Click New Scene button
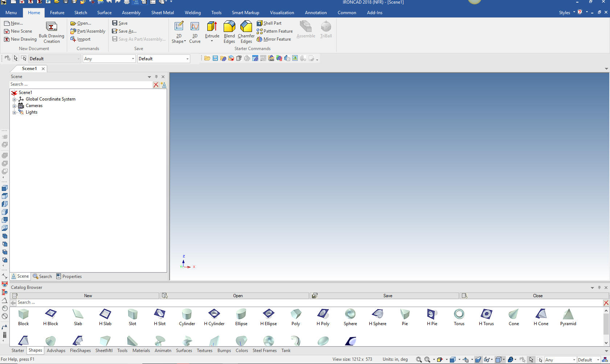The width and height of the screenshot is (610, 364). click(18, 31)
